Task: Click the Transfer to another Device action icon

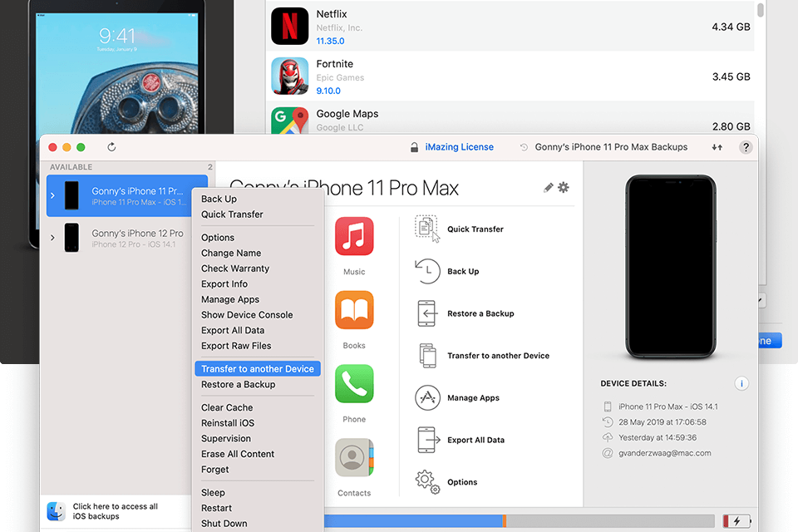Action: point(427,355)
